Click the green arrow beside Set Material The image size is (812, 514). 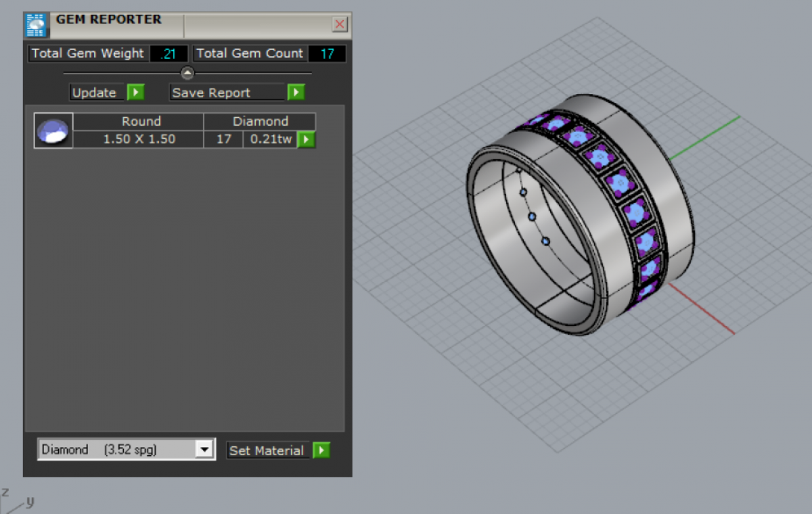click(x=321, y=450)
